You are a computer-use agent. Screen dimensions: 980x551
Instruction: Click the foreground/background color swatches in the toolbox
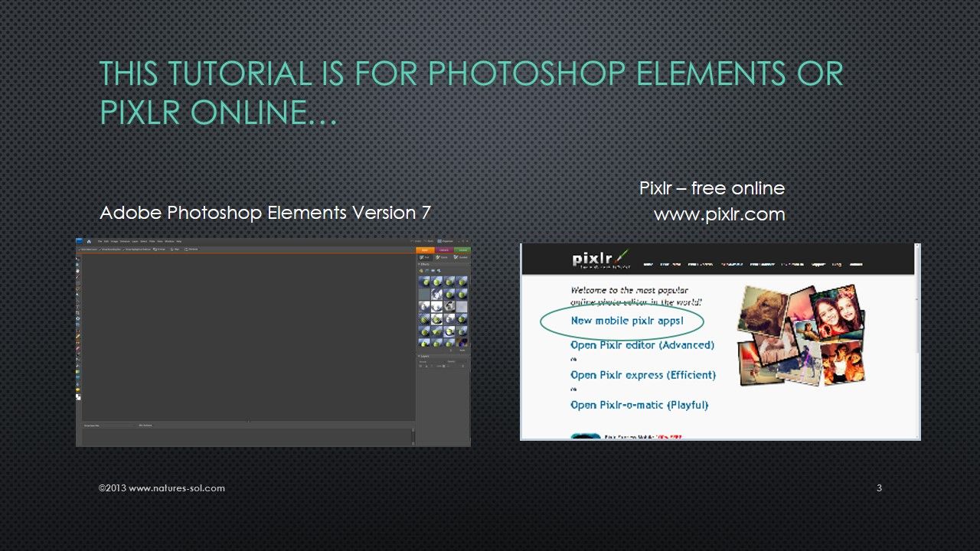pos(78,396)
